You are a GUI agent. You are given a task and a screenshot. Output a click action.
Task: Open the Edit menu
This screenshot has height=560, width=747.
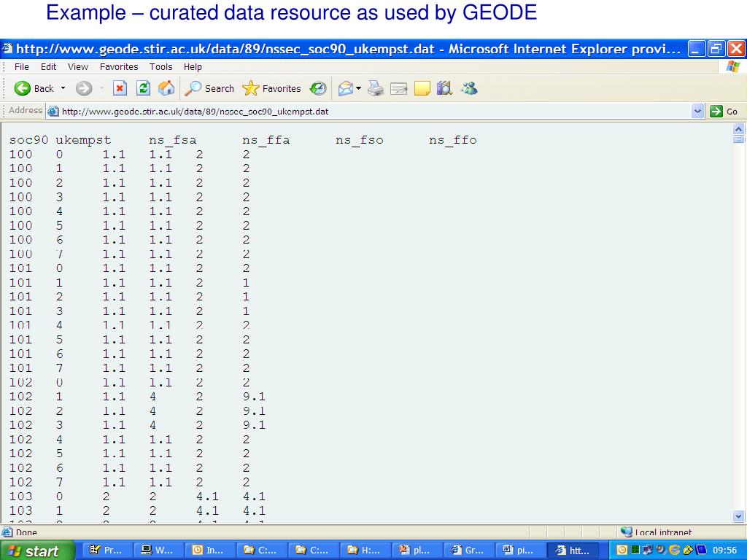48,66
